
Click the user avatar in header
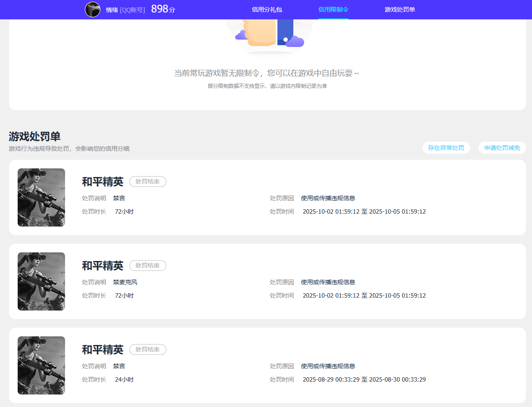click(x=93, y=9)
